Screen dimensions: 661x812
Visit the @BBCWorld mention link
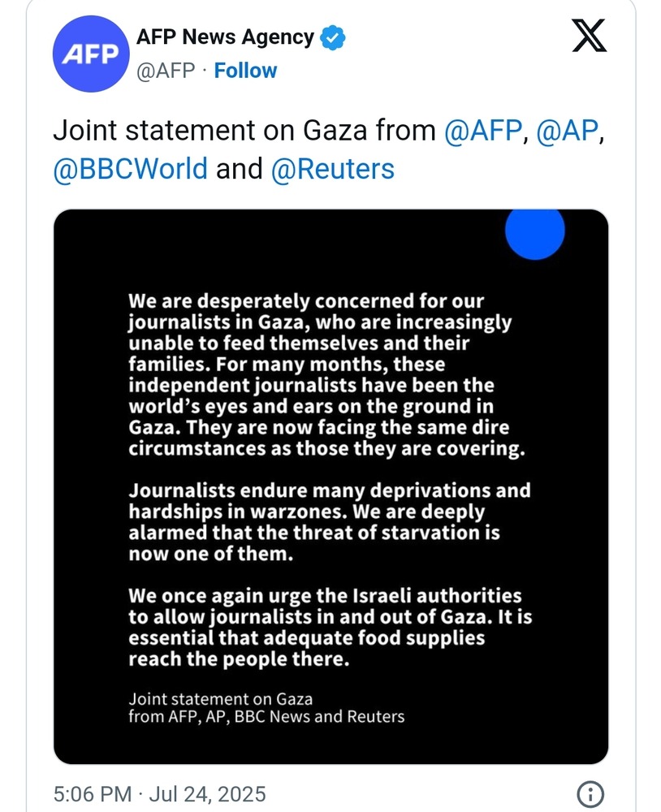131,169
